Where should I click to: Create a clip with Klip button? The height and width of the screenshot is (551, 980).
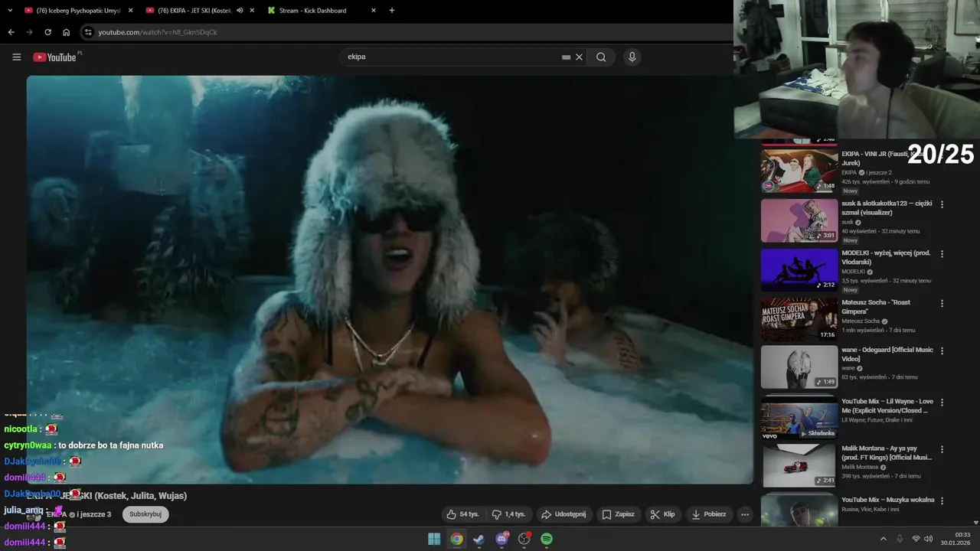click(x=663, y=514)
